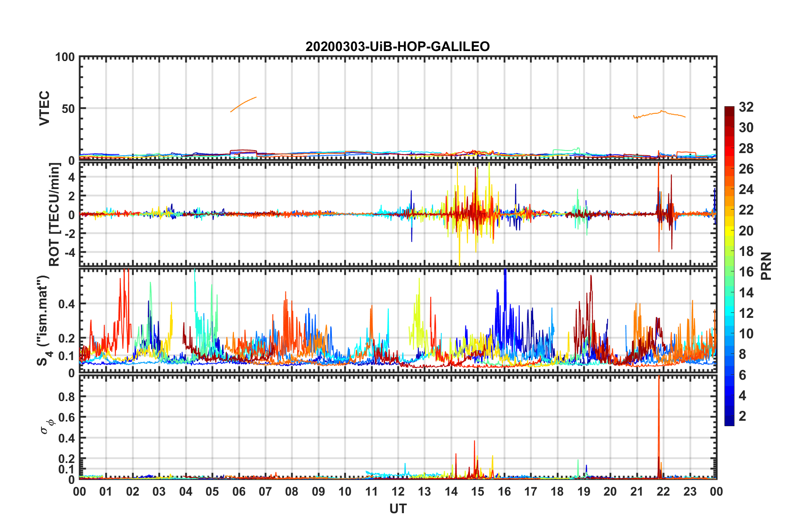Click the UT x-axis label

point(398,509)
